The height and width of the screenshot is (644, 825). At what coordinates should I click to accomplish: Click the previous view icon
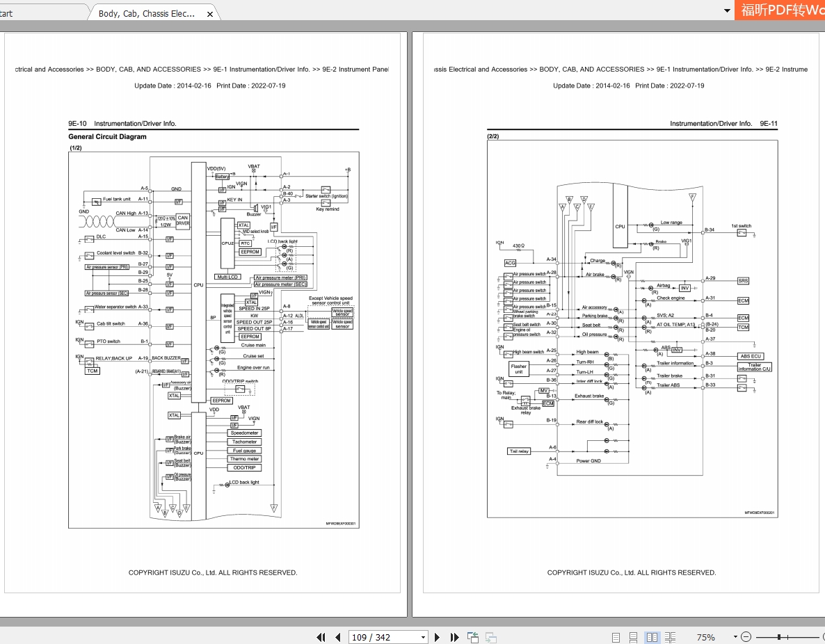(473, 637)
